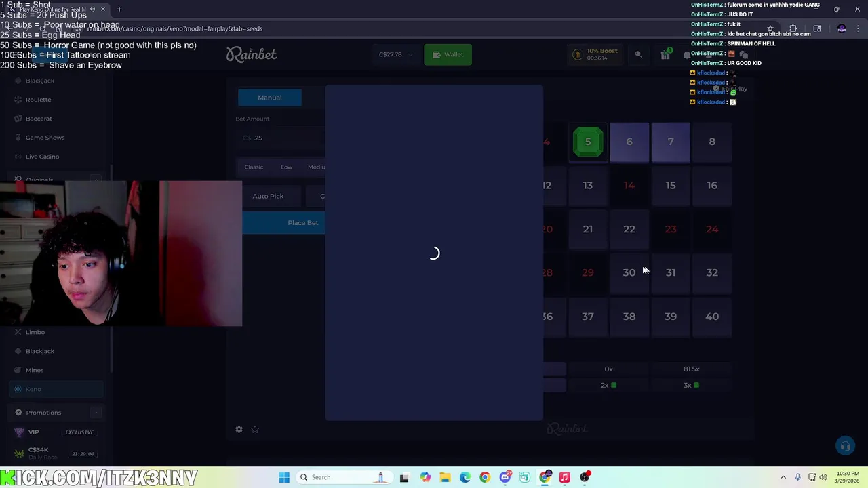The image size is (868, 488).
Task: Deselect green Keno tile 5
Action: coord(588,142)
